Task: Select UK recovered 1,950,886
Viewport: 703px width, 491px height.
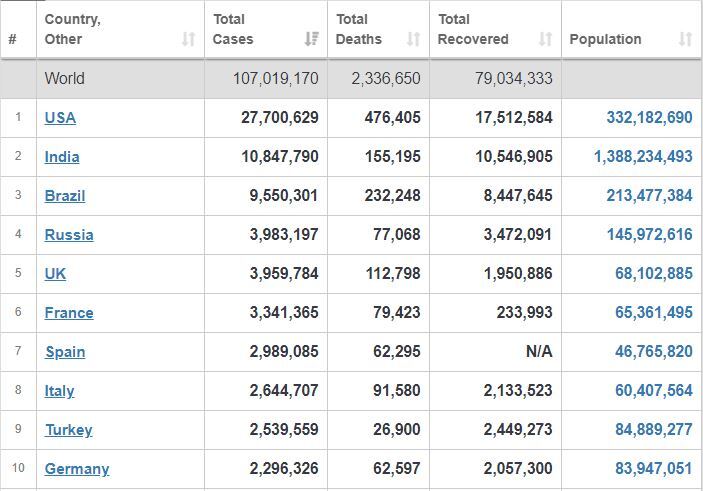Action: pos(518,274)
